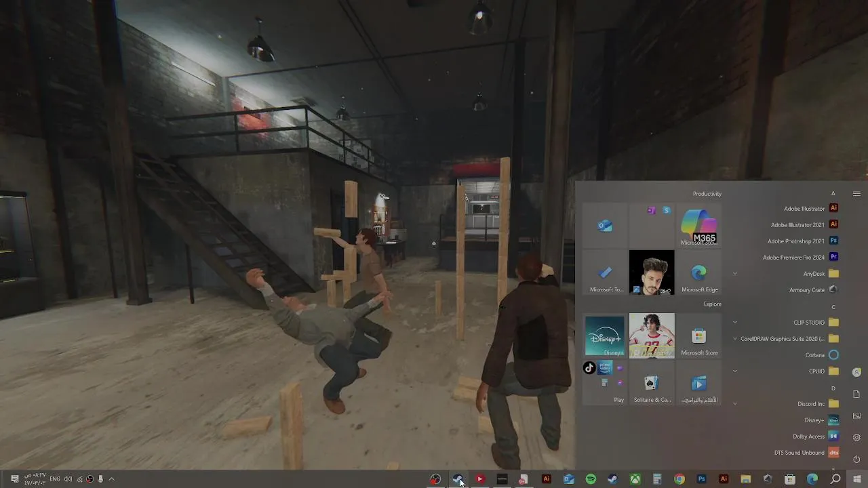Screen dimensions: 868x488
Task: Expand the Discord Inc folder chevron
Action: [x=735, y=404]
